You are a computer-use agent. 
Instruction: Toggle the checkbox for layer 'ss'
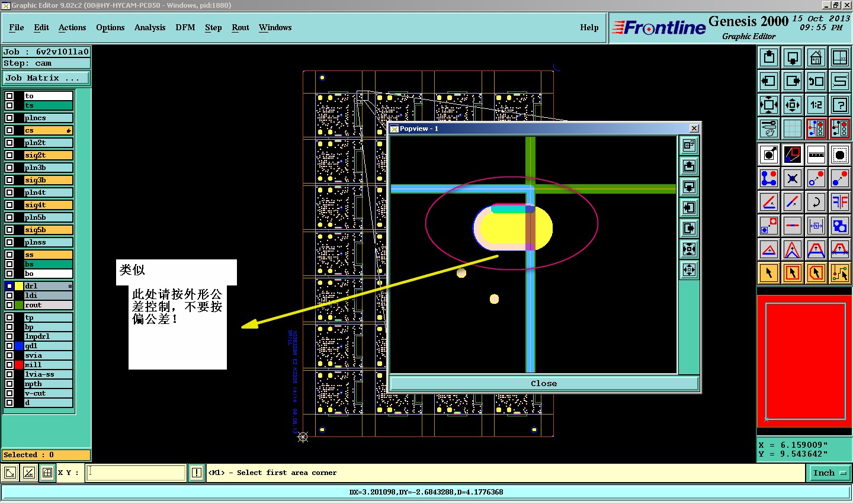(x=9, y=255)
